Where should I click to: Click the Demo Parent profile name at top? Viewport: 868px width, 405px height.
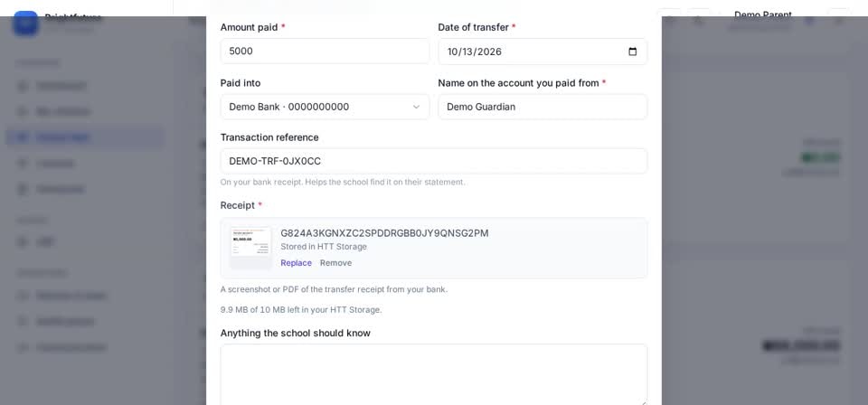[x=763, y=15]
